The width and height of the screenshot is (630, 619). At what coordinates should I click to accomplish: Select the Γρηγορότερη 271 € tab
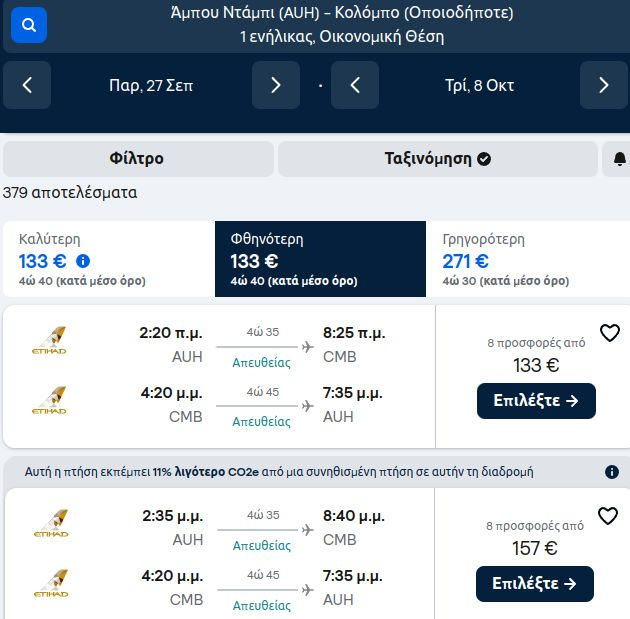tap(528, 259)
